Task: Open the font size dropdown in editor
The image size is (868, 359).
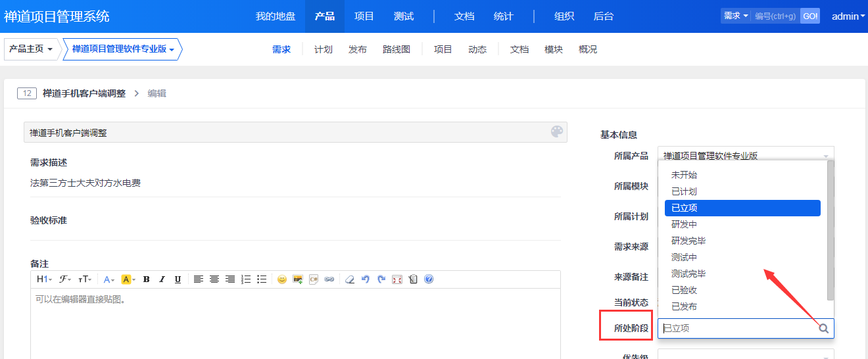Action: tap(85, 279)
